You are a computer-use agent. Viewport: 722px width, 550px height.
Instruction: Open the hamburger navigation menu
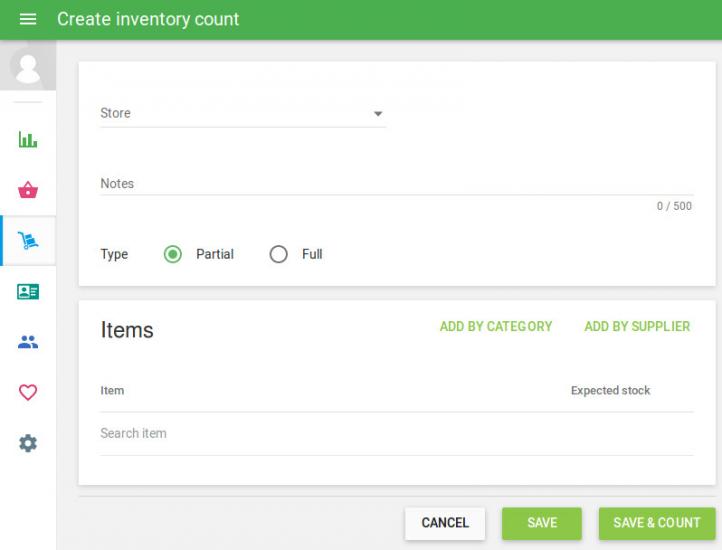click(28, 20)
